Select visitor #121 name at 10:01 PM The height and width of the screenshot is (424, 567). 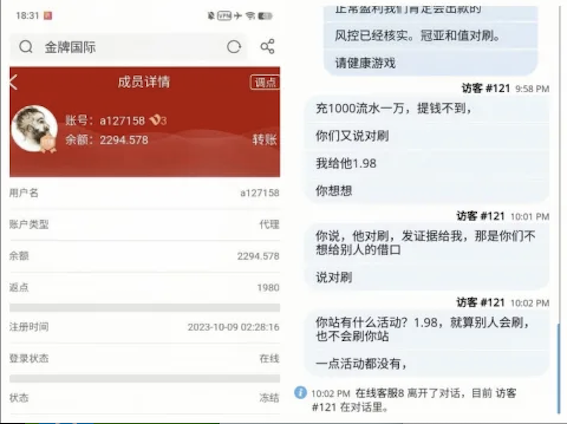[x=480, y=216]
